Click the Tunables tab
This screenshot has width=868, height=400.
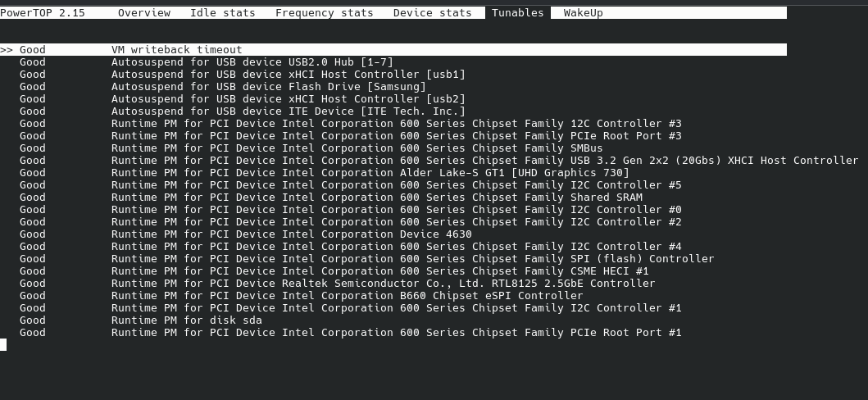[x=517, y=13]
